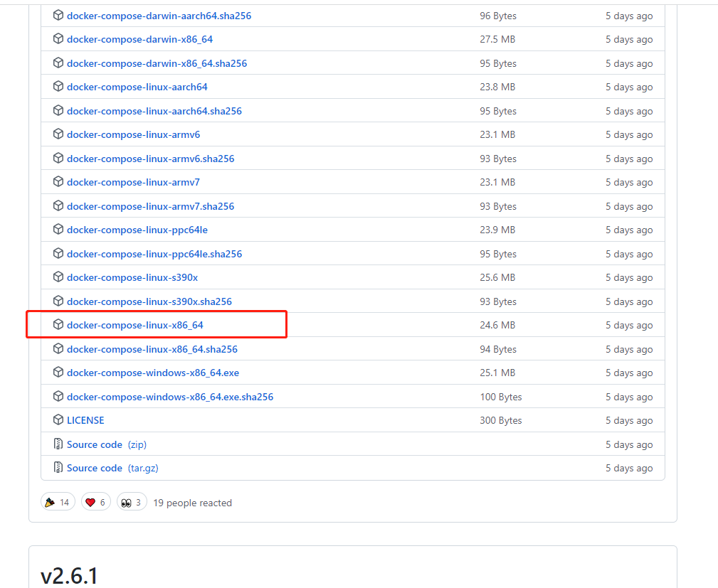Click 5 days ago in Source code (zip) row
Screen dimensions: 718x588
pyautogui.click(x=629, y=444)
